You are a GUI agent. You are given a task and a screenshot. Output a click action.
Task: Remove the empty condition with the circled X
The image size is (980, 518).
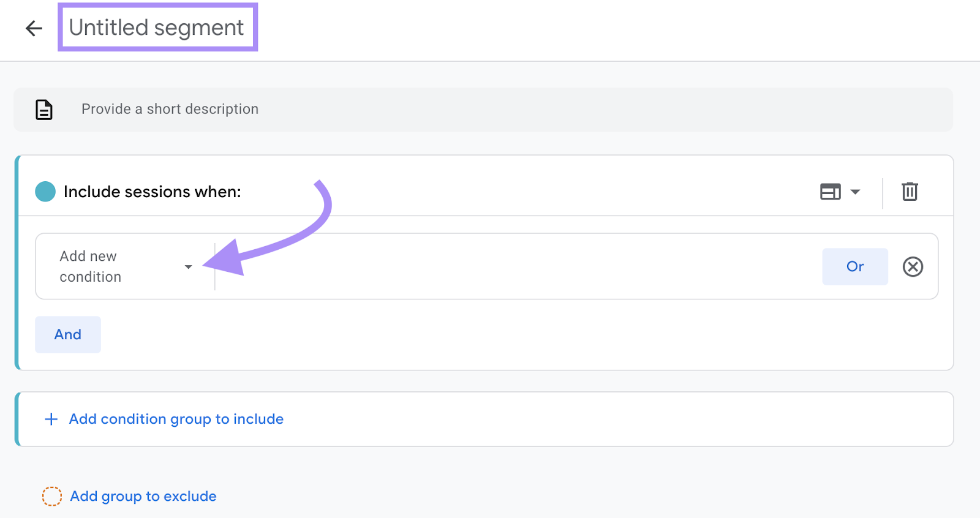point(913,266)
